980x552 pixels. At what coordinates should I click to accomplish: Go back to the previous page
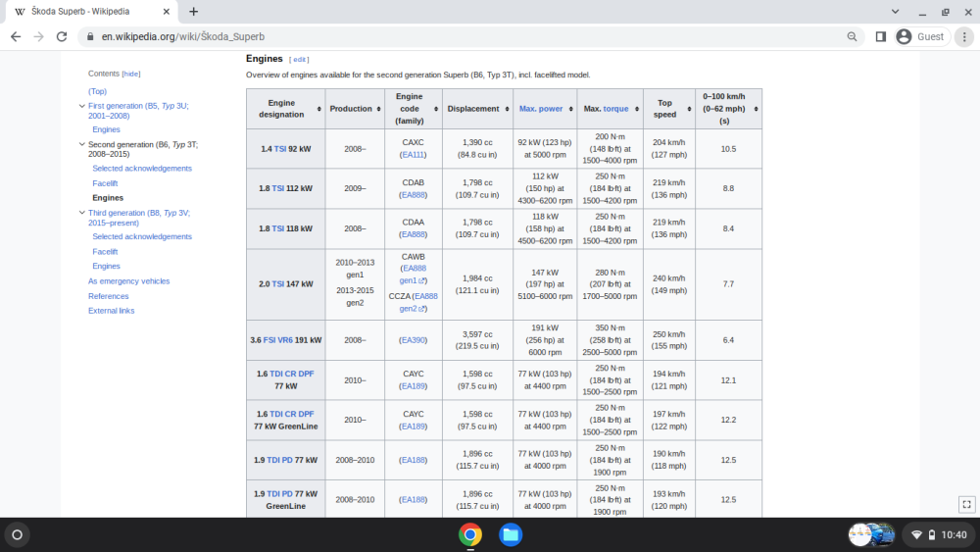pos(16,37)
